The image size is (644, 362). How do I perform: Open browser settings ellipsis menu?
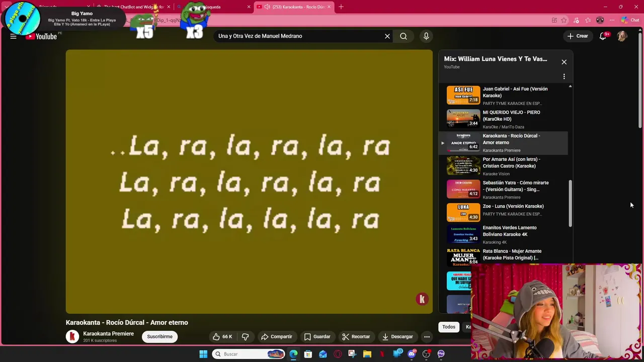(x=612, y=20)
